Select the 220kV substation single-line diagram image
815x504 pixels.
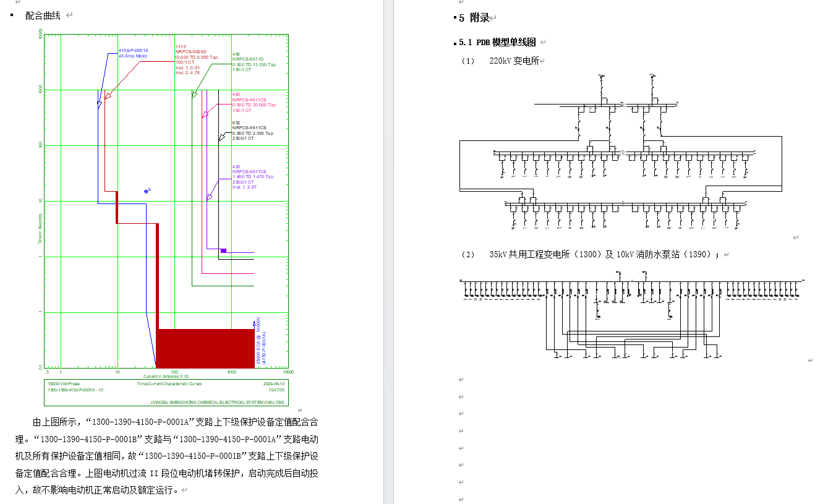621,153
